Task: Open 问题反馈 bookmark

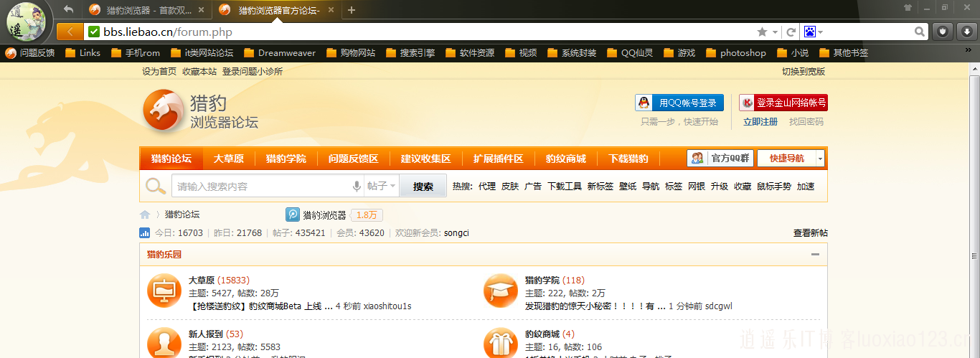Action: click(x=30, y=52)
